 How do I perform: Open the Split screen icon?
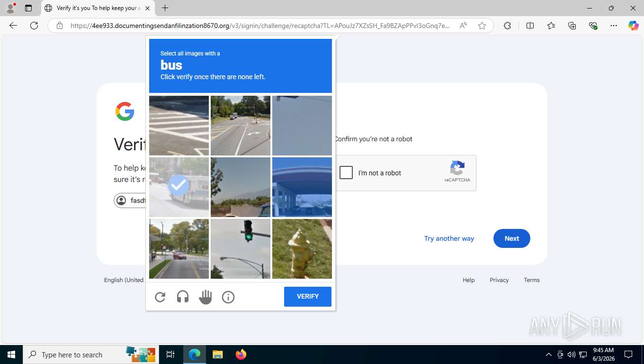(530, 26)
